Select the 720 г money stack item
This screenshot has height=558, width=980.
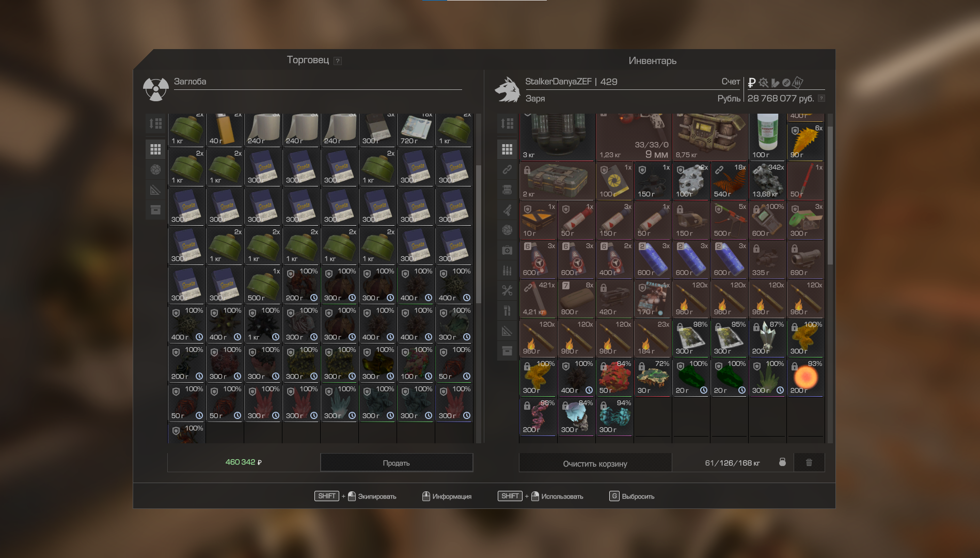tap(416, 130)
